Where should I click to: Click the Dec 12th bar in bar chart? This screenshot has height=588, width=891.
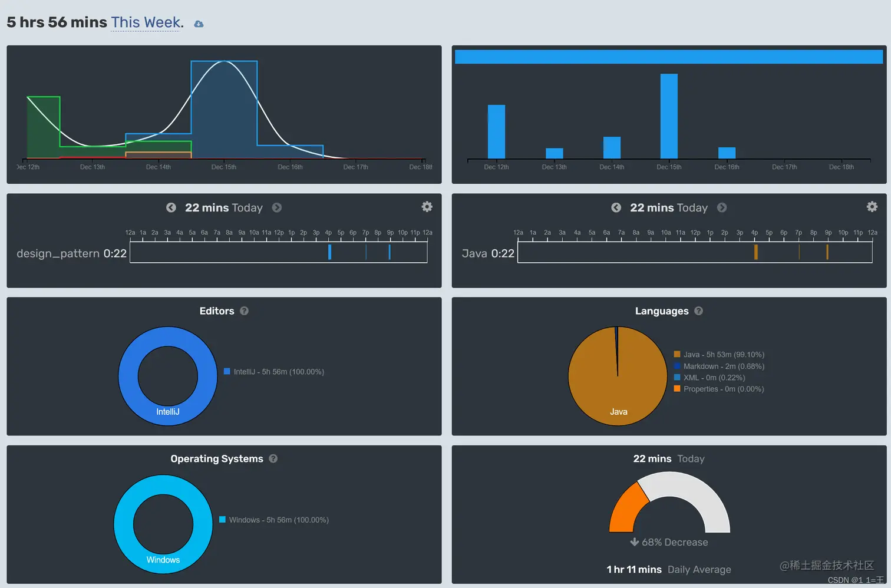pyautogui.click(x=496, y=132)
